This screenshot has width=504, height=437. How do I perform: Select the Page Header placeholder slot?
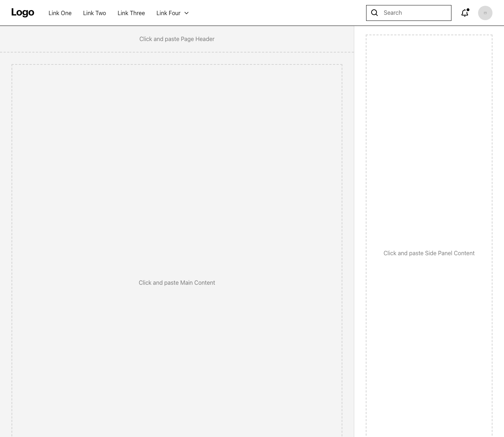tap(177, 39)
